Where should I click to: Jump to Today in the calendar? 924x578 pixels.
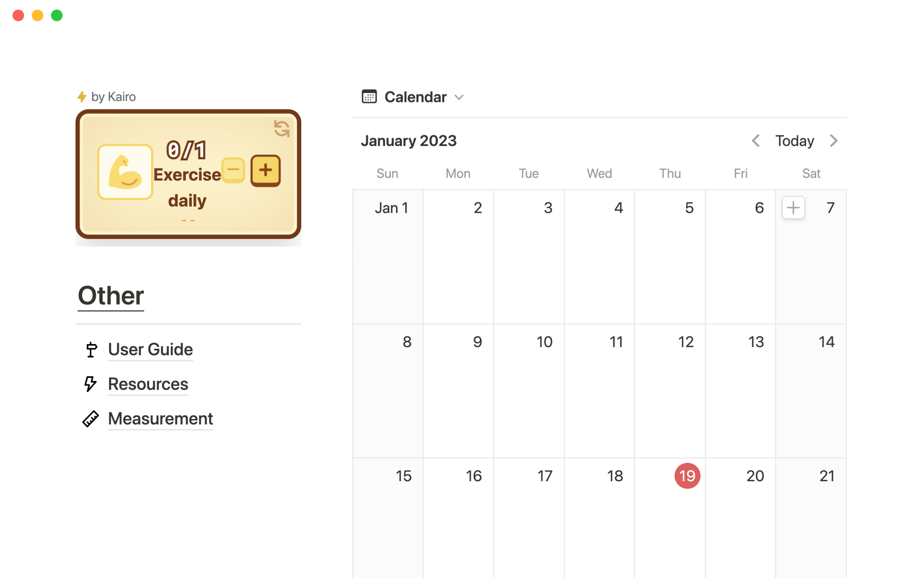pyautogui.click(x=795, y=141)
